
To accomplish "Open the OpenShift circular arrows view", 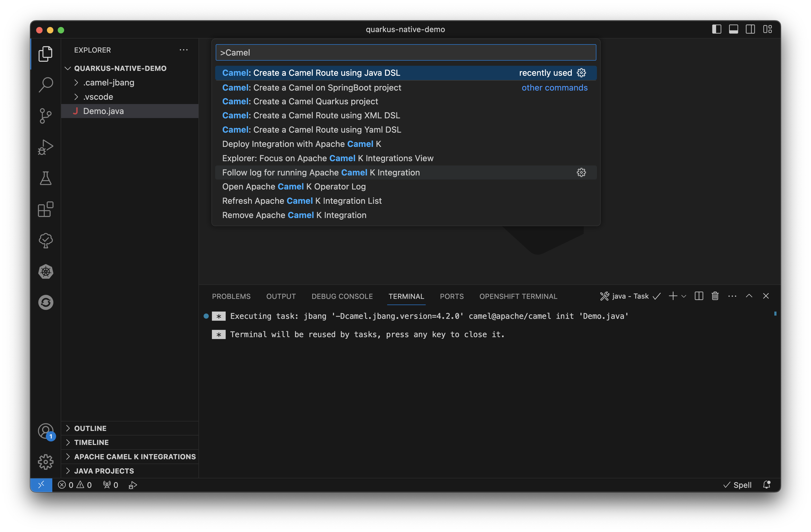I will [46, 302].
